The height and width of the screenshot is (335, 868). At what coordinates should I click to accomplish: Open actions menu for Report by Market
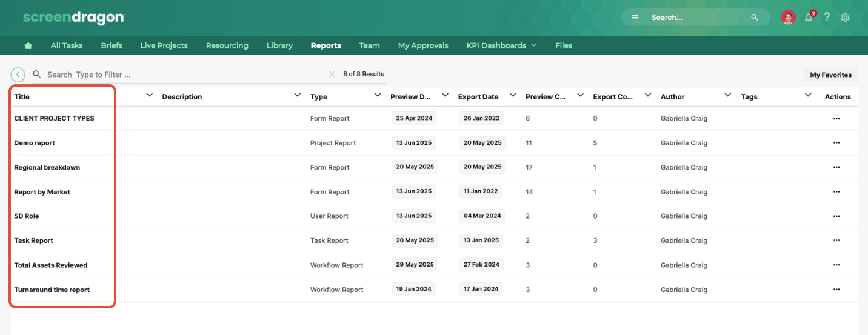[836, 192]
